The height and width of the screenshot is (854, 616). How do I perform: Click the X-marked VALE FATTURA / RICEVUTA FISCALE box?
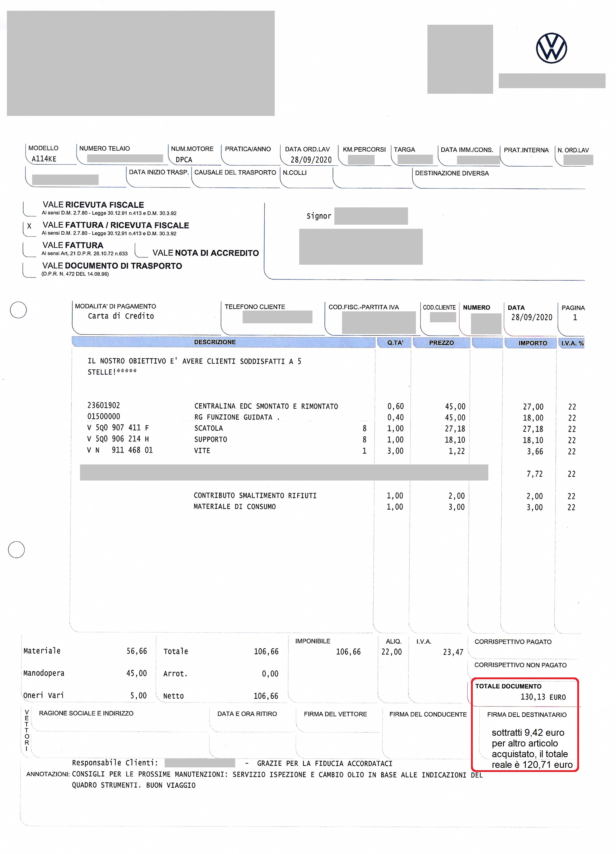(30, 229)
